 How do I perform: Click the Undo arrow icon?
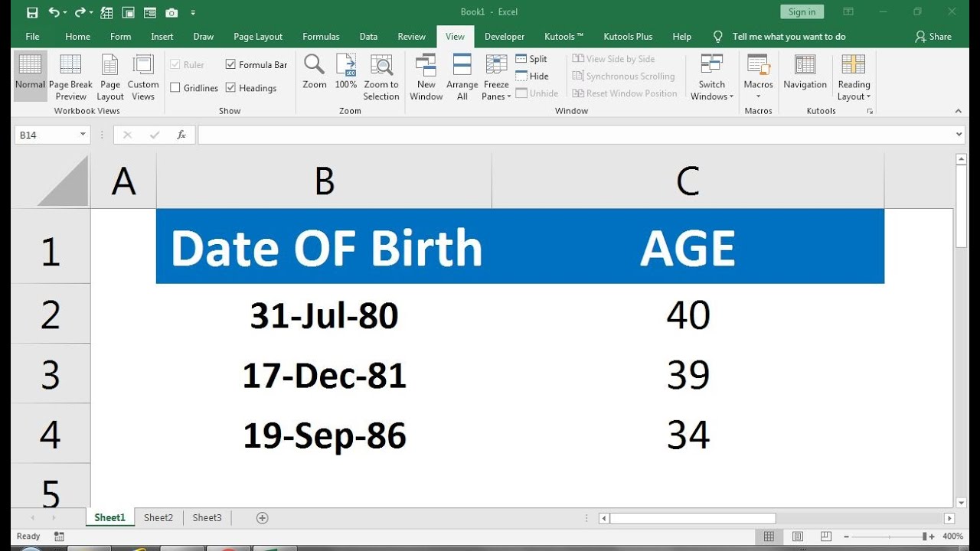pos(54,12)
